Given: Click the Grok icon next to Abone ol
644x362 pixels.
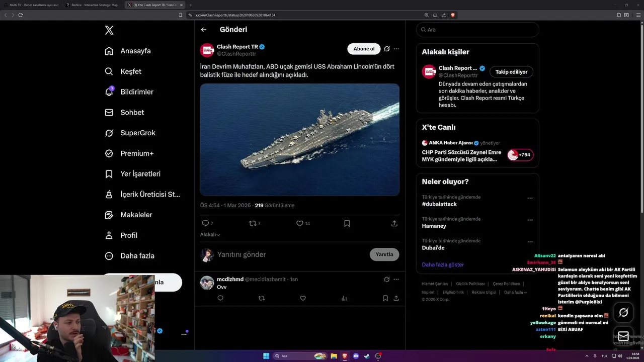Looking at the screenshot, I should [x=387, y=49].
